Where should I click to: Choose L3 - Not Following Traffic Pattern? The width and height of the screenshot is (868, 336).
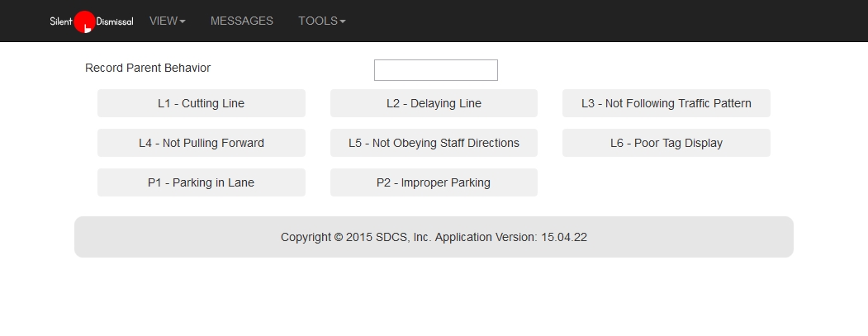point(666,103)
